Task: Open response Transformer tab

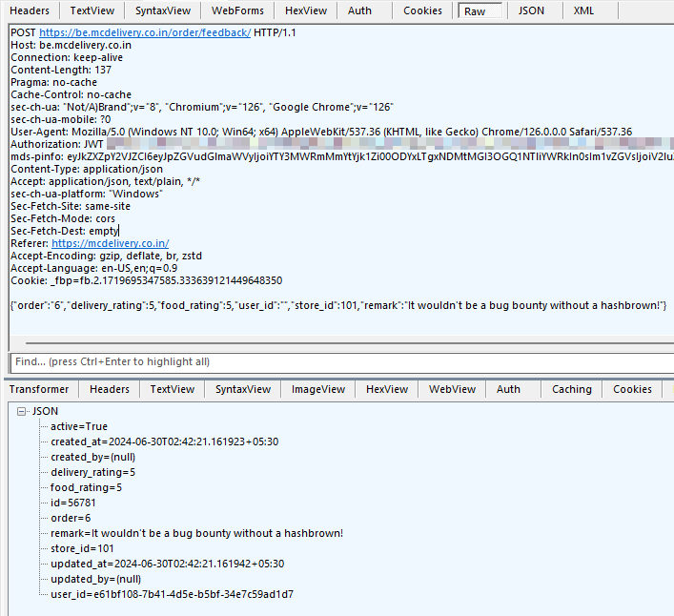Action: point(39,389)
